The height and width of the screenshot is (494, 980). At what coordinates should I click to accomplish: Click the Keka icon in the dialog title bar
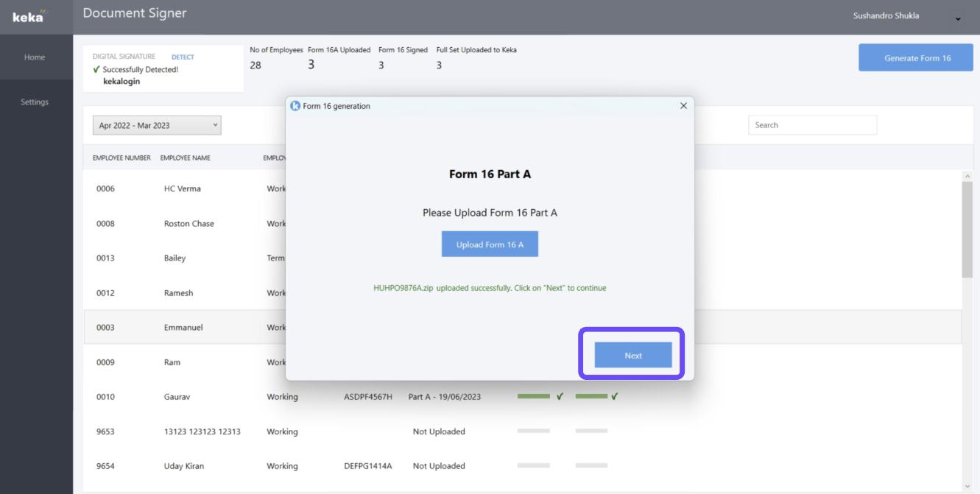(x=295, y=106)
